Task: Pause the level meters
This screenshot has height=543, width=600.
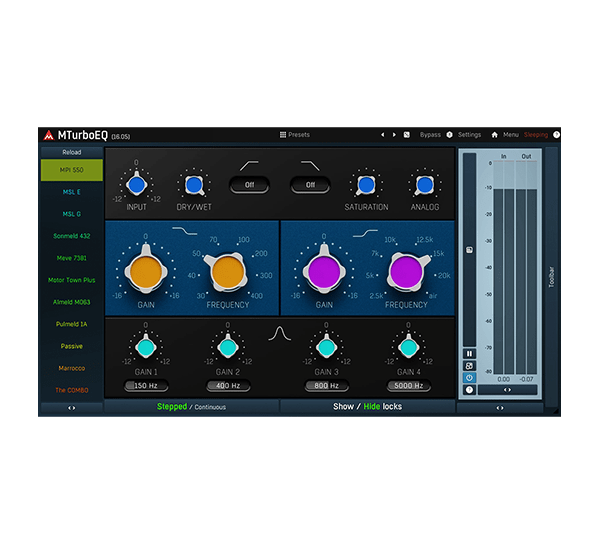Action: (x=470, y=354)
